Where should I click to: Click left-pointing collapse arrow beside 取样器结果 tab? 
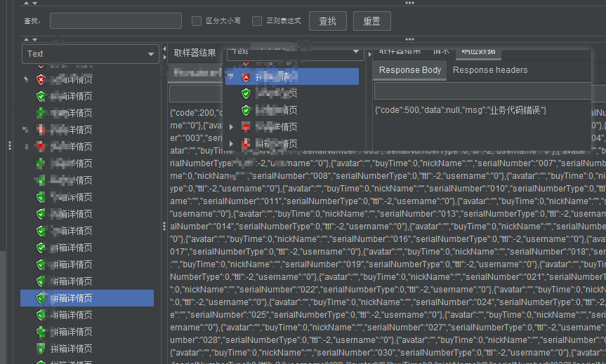pyautogui.click(x=164, y=49)
